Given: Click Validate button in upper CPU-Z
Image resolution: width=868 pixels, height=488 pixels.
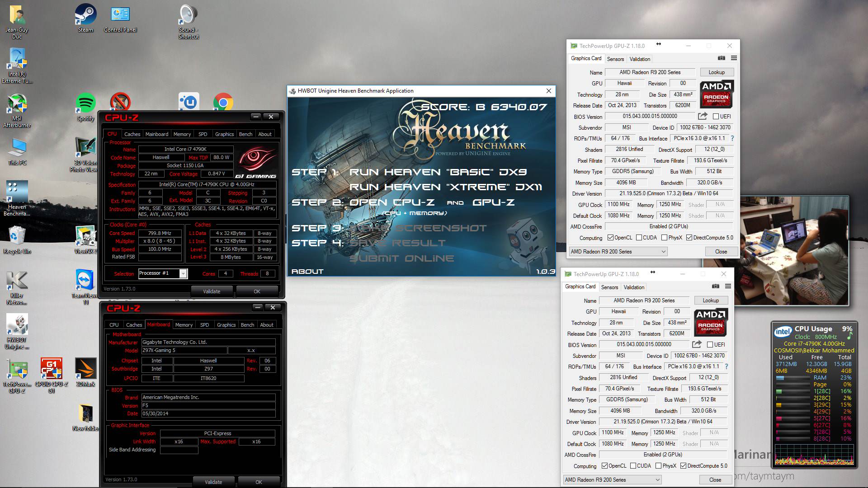Looking at the screenshot, I should (x=212, y=291).
